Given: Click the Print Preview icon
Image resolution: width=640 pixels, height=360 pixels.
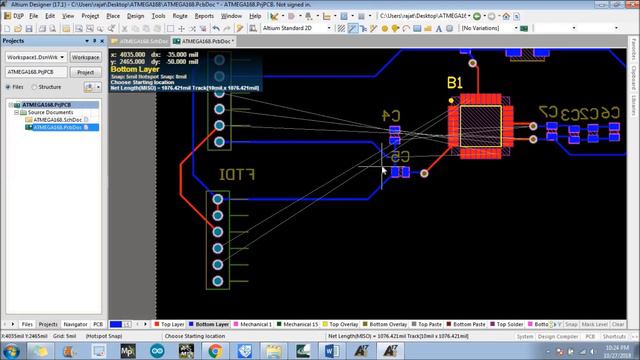Looking at the screenshot, I should click(x=53, y=29).
